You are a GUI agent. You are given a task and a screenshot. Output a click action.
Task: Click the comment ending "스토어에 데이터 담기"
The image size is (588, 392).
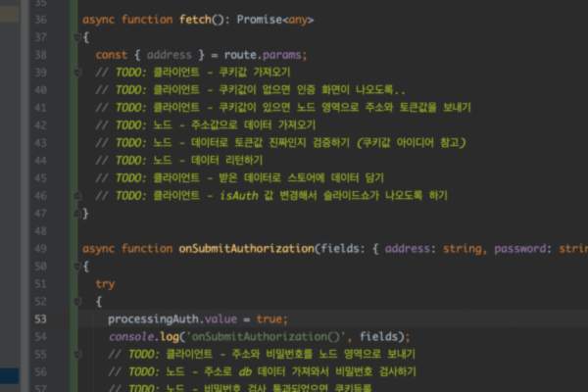[x=269, y=178]
